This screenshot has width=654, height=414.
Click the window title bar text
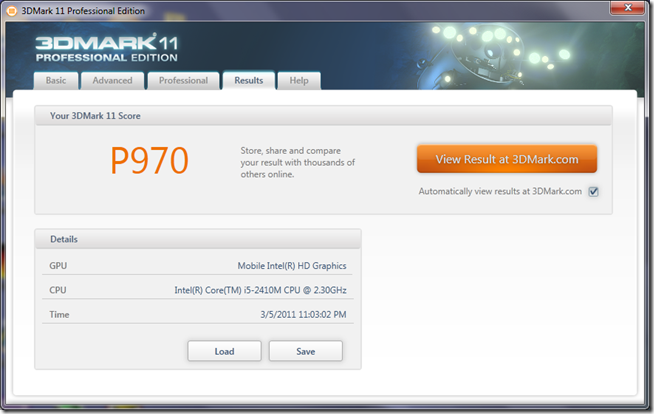click(90, 11)
